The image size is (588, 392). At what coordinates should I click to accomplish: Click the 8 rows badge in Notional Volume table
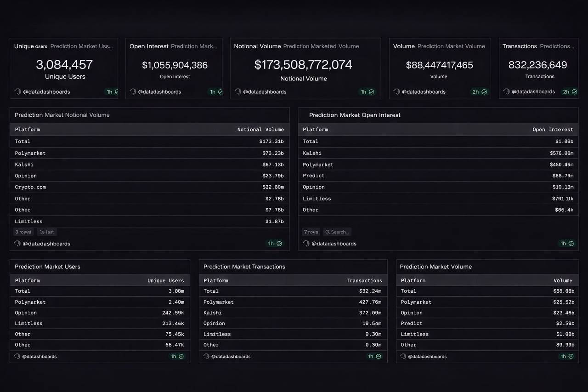click(x=23, y=232)
